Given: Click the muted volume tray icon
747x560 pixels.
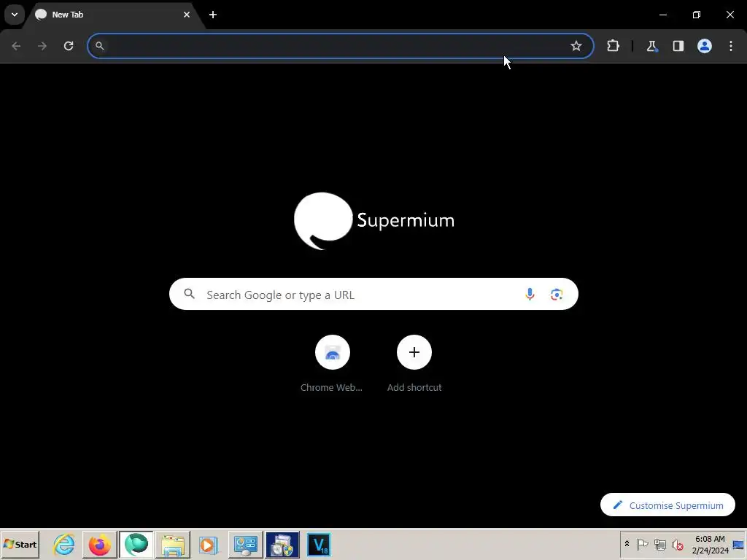Looking at the screenshot, I should point(677,544).
